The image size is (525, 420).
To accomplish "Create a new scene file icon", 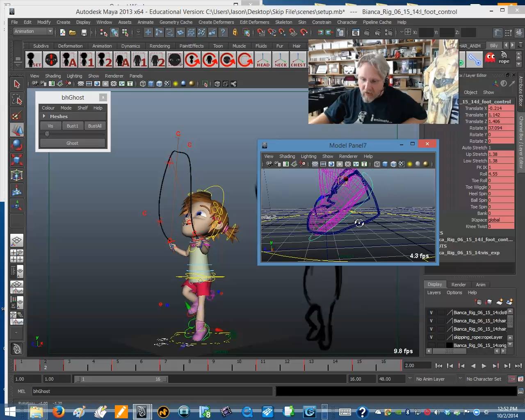I will [x=62, y=32].
